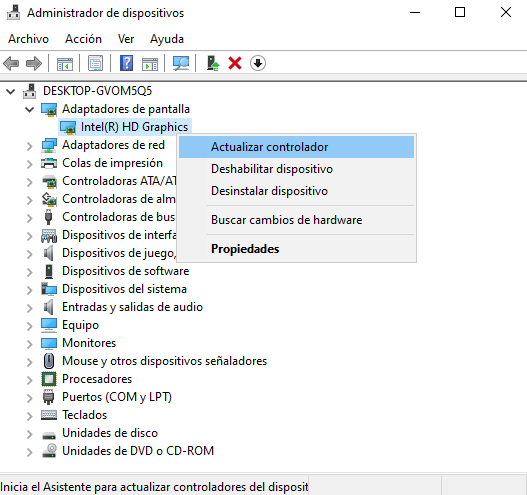Screen dimensions: 527x495
Task: Click the Colas de impresión printer icon
Action: click(49, 163)
